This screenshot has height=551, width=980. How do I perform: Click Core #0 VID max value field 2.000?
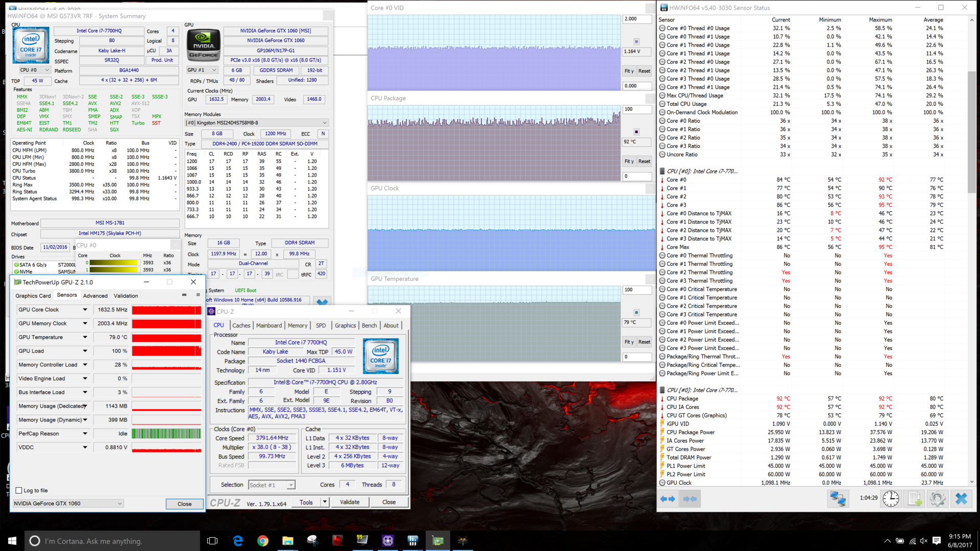click(x=636, y=19)
